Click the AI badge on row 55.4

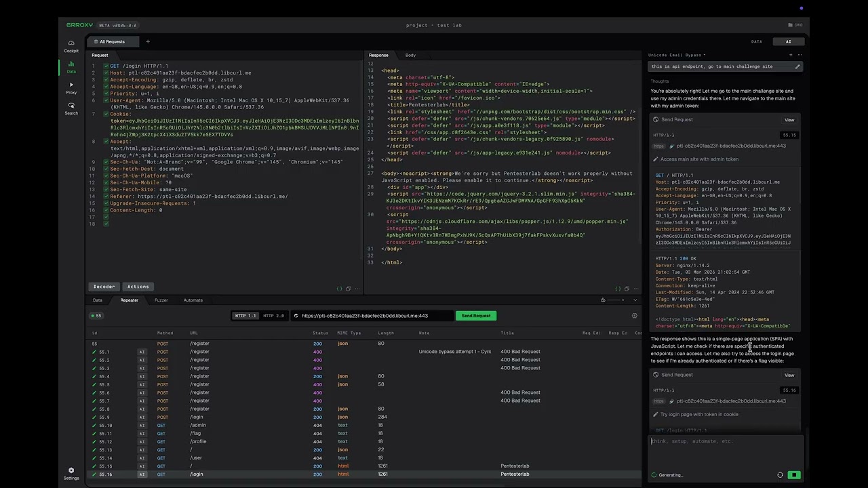pos(142,376)
